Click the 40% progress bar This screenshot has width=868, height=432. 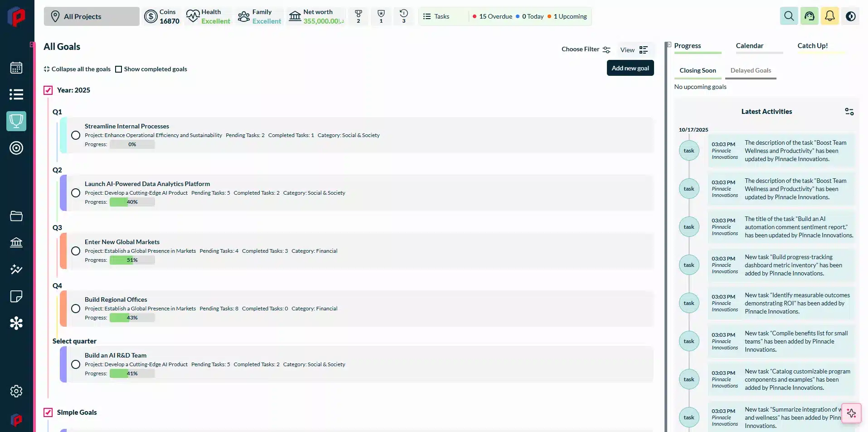(132, 202)
